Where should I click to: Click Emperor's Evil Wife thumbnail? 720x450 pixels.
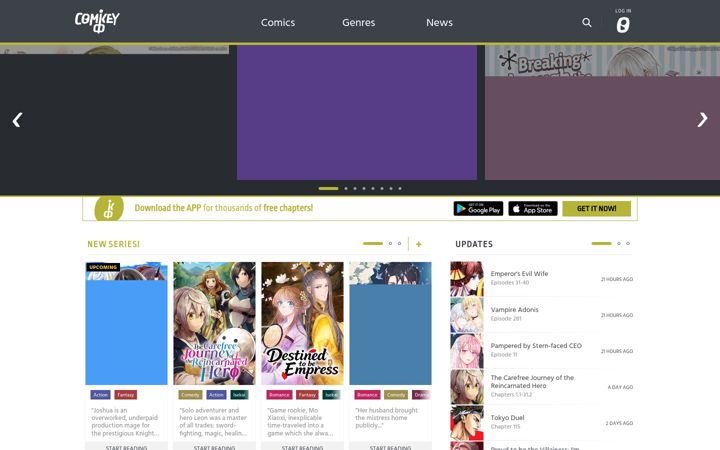click(x=467, y=279)
